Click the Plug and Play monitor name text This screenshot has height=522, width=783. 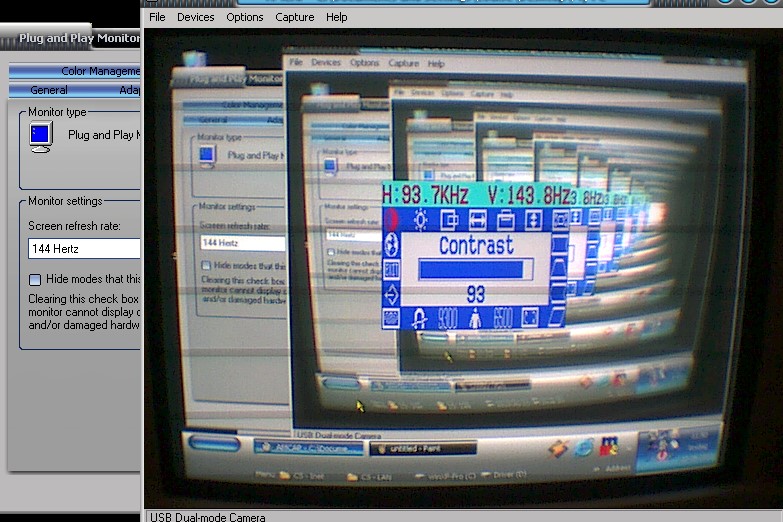click(104, 135)
